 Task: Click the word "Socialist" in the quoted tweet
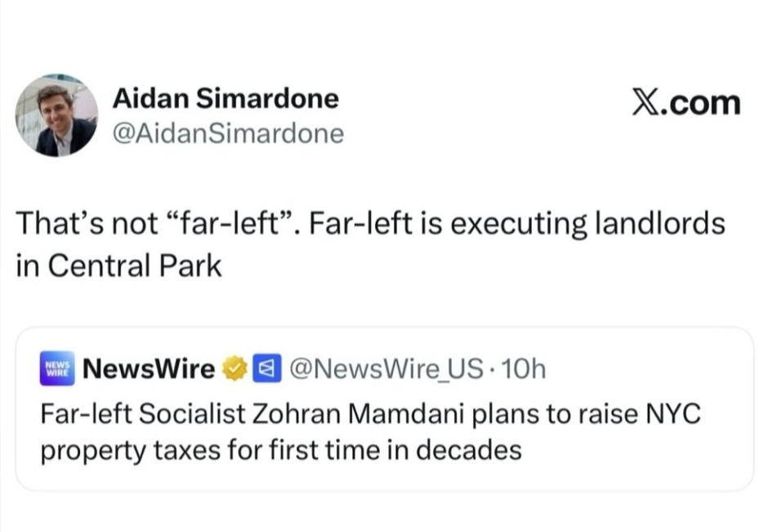[x=170, y=414]
